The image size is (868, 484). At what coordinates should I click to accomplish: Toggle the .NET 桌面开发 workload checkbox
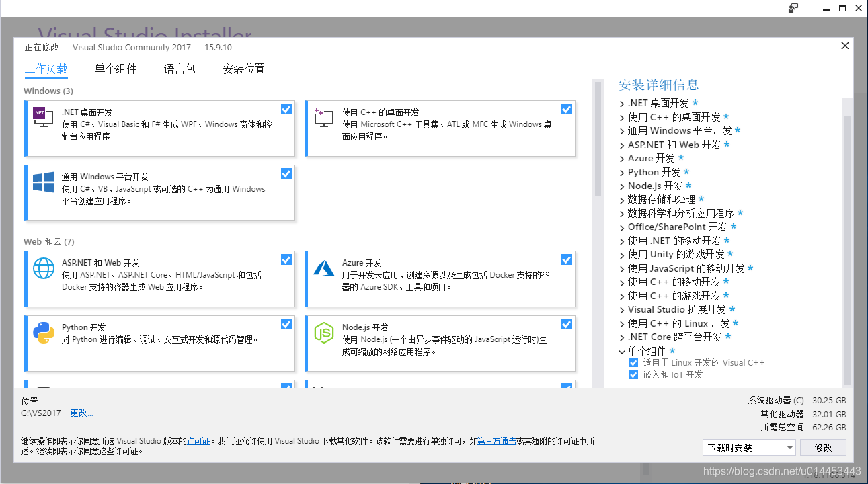tap(286, 109)
